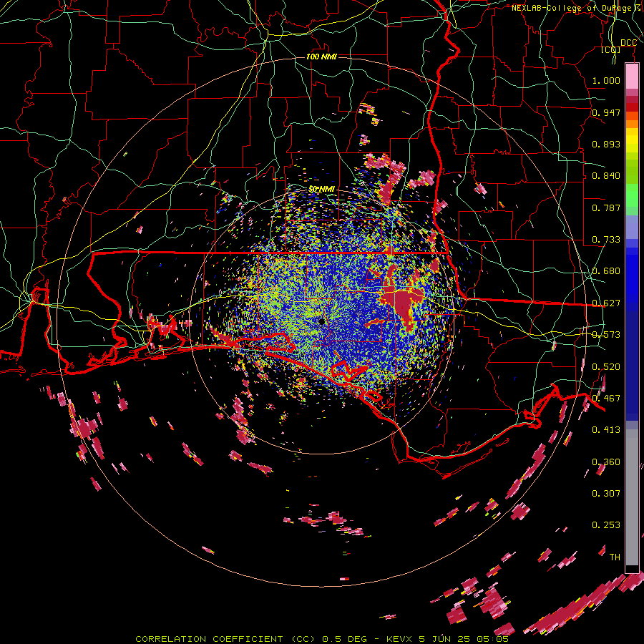The image size is (644, 644).
Task: Click the 0.520 legend value
Action: [606, 367]
